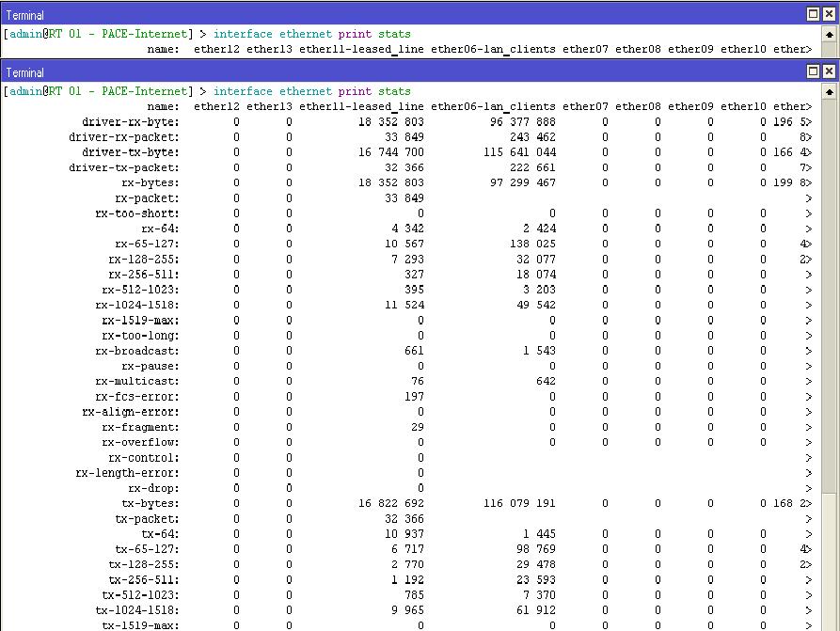Click the 'tx-packet:' row label
Viewport: 840px width, 631px height.
click(x=148, y=518)
